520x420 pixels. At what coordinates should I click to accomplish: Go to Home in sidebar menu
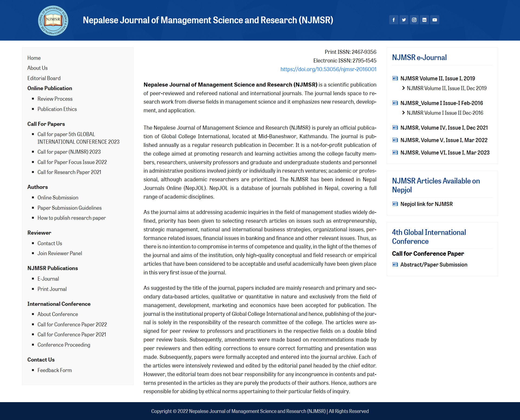[34, 58]
